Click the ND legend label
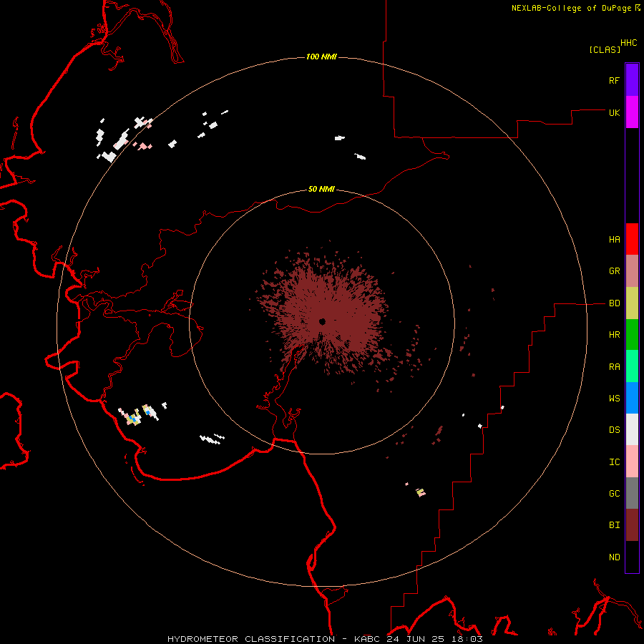The height and width of the screenshot is (644, 644). [x=614, y=557]
